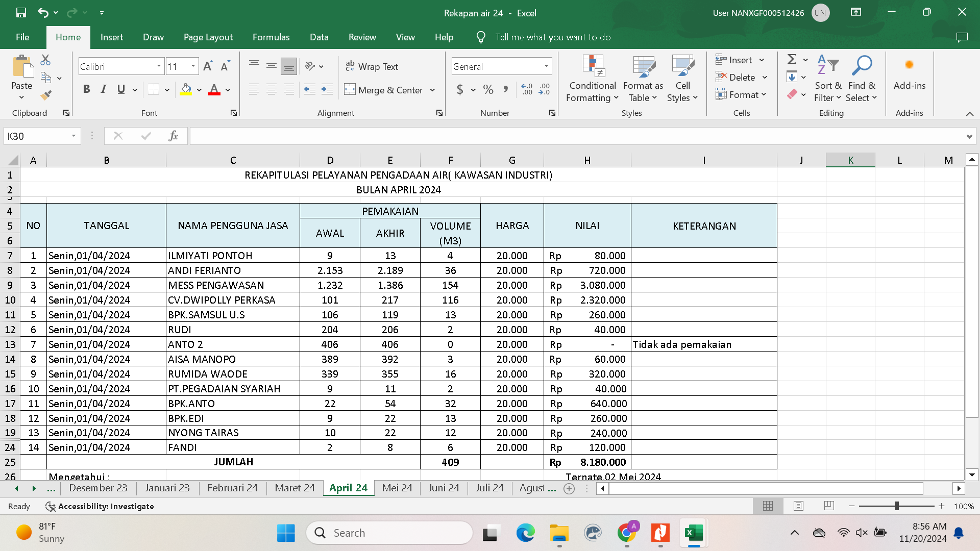Open Insert Function fx icon
Viewport: 980px width, 551px height.
click(x=173, y=136)
